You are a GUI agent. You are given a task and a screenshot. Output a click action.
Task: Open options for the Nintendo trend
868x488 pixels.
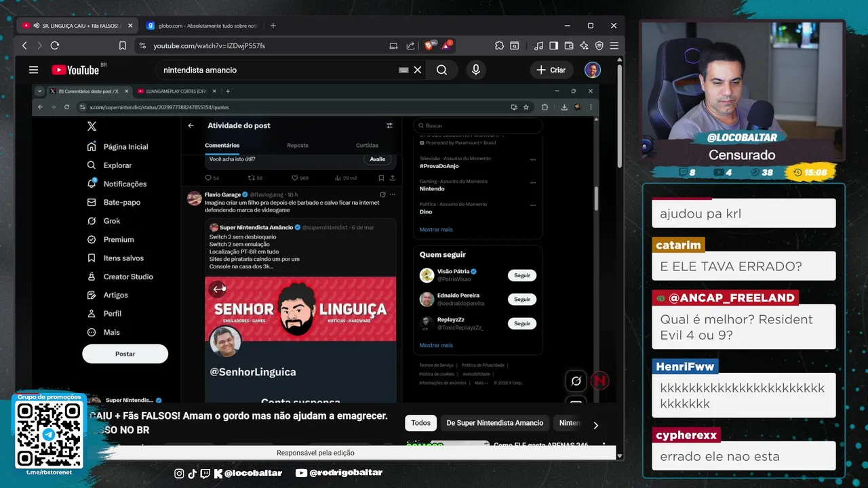click(x=532, y=182)
